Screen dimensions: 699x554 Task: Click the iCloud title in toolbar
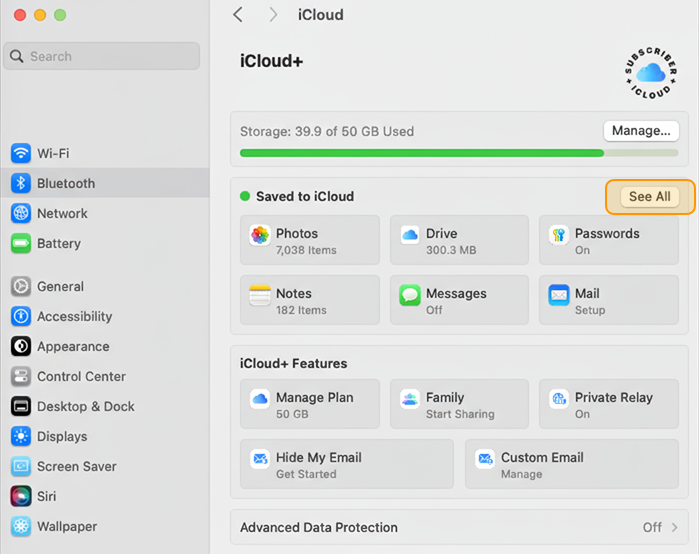tap(321, 15)
